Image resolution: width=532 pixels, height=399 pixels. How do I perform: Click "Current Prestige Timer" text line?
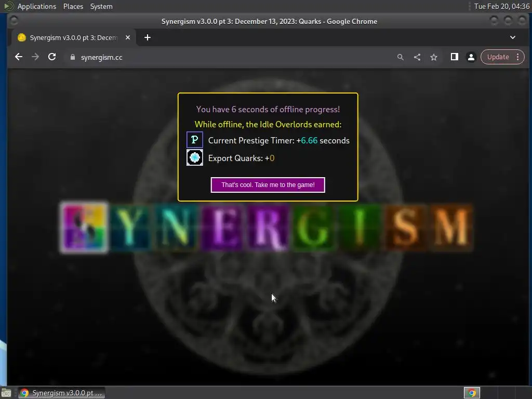click(278, 140)
